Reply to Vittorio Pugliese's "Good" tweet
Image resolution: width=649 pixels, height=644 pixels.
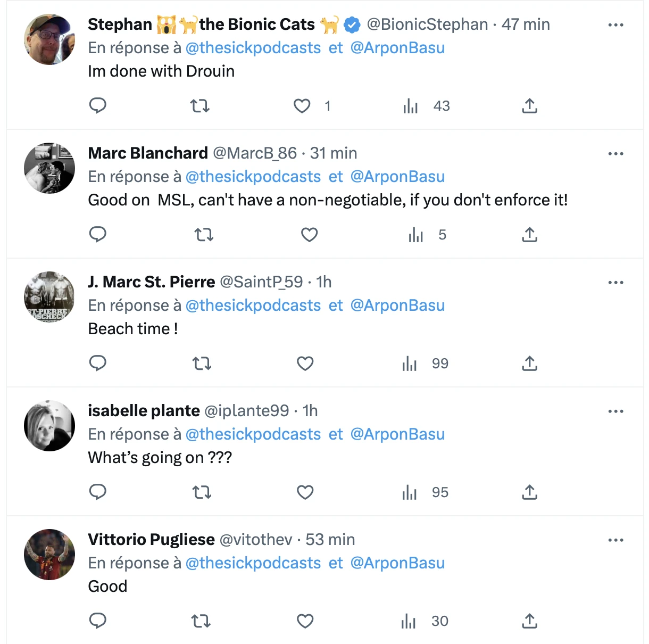98,621
